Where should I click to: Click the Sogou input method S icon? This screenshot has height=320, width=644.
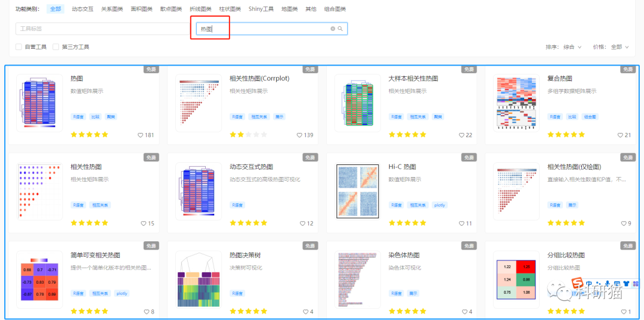coord(578,283)
